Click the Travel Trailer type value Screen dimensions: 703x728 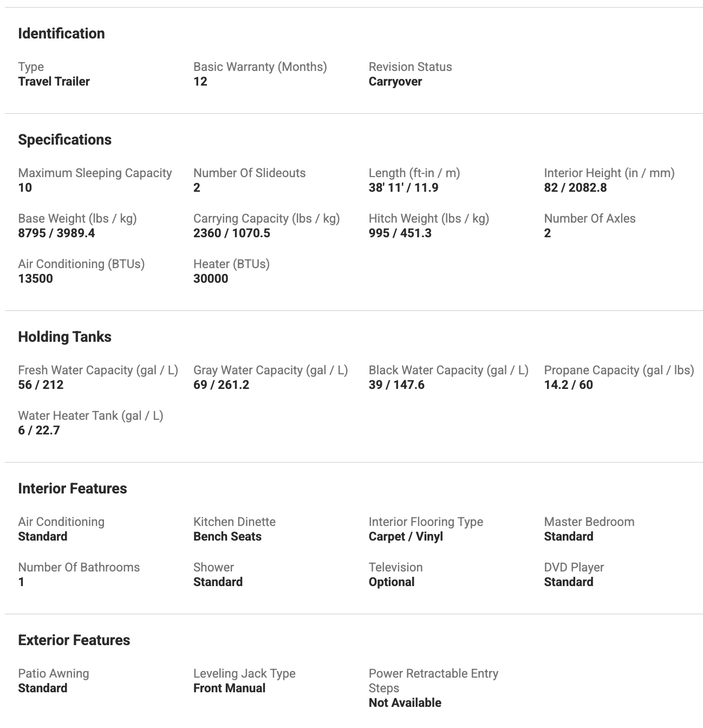click(54, 82)
